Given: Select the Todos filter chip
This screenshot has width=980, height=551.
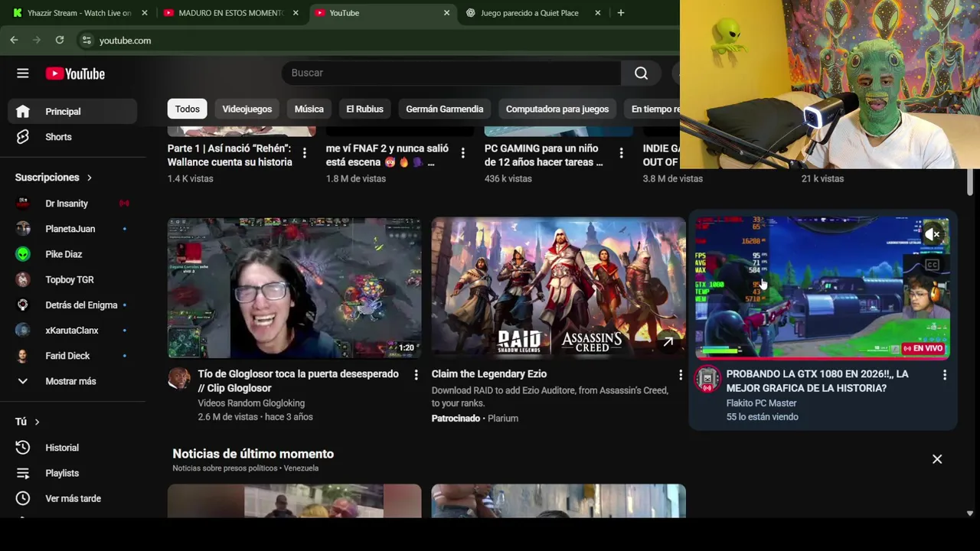Looking at the screenshot, I should [187, 109].
